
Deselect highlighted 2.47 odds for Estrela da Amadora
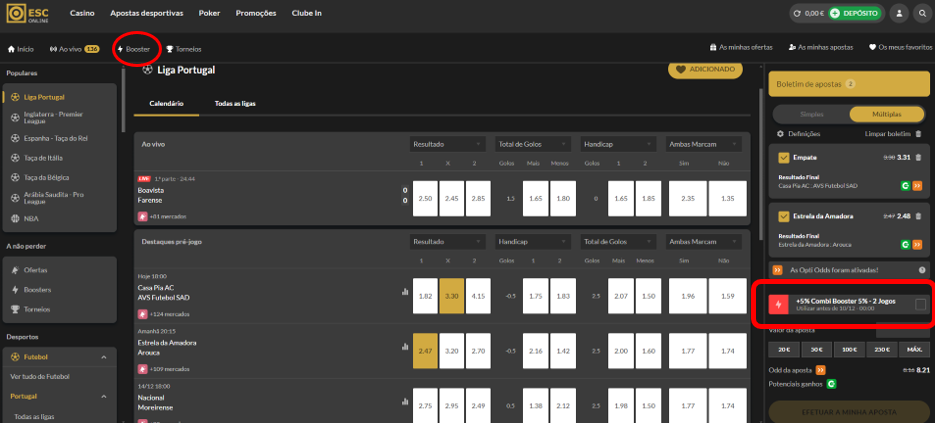click(425, 351)
